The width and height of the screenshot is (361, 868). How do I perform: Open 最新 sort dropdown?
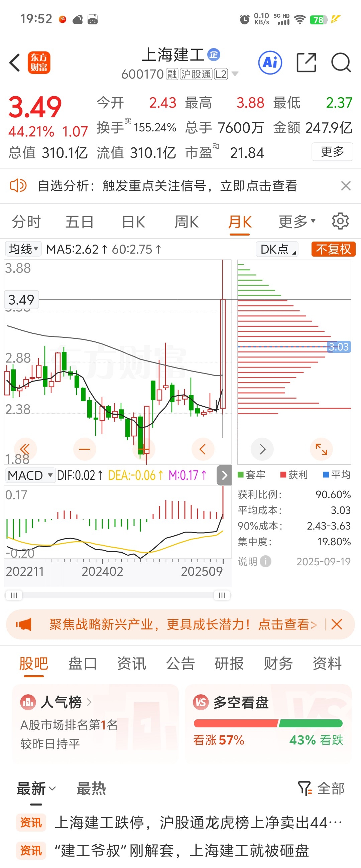[x=36, y=789]
